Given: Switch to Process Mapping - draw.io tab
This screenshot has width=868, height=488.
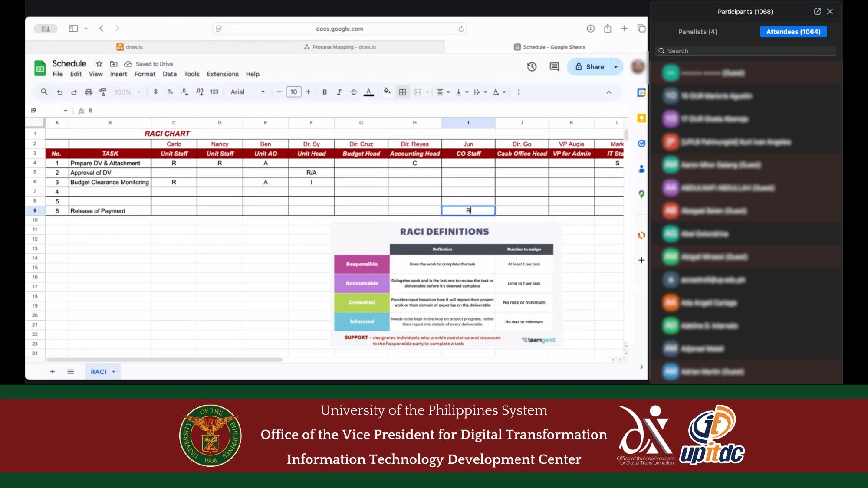Looking at the screenshot, I should coord(339,47).
